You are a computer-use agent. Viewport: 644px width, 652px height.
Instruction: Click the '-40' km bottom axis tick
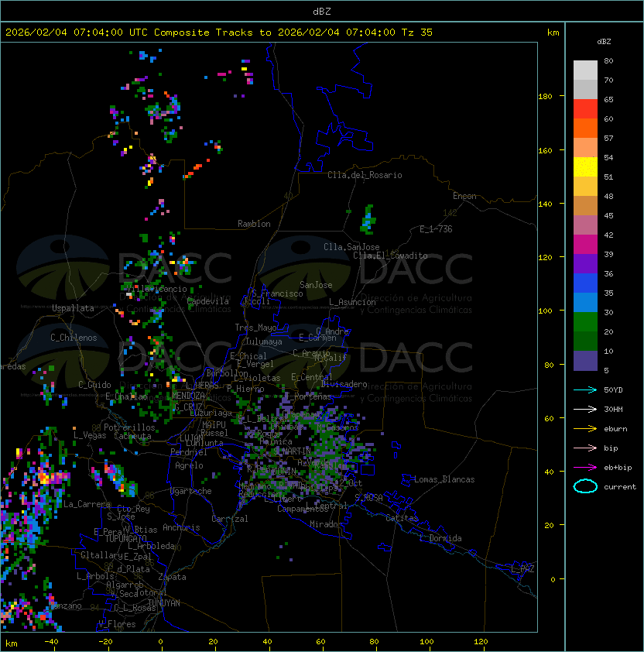(x=51, y=642)
